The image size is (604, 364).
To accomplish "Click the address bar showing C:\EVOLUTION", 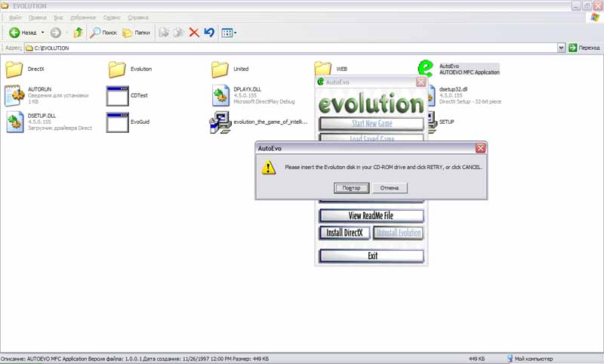I will (x=291, y=48).
